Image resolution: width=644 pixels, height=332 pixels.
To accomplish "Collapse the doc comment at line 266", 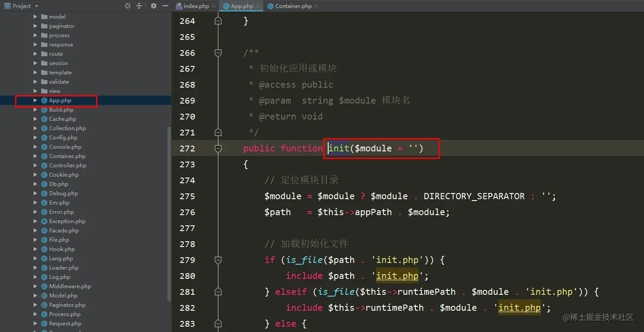I will click(218, 53).
